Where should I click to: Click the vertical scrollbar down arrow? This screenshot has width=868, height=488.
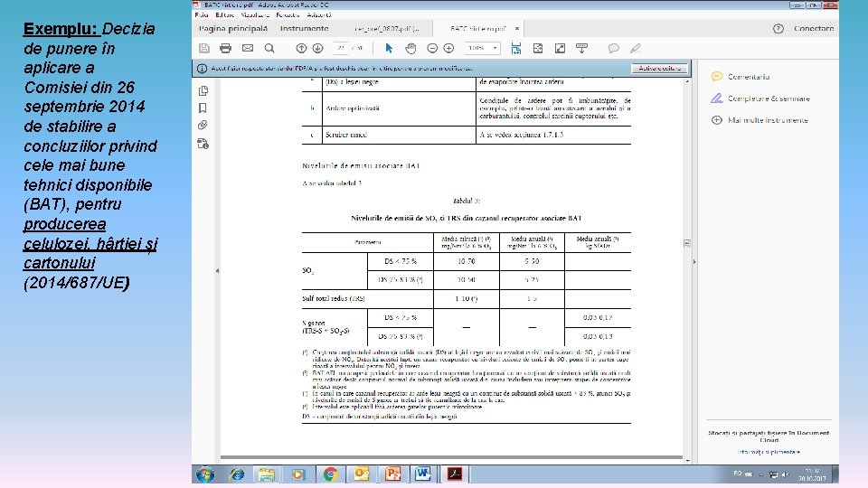click(x=687, y=459)
